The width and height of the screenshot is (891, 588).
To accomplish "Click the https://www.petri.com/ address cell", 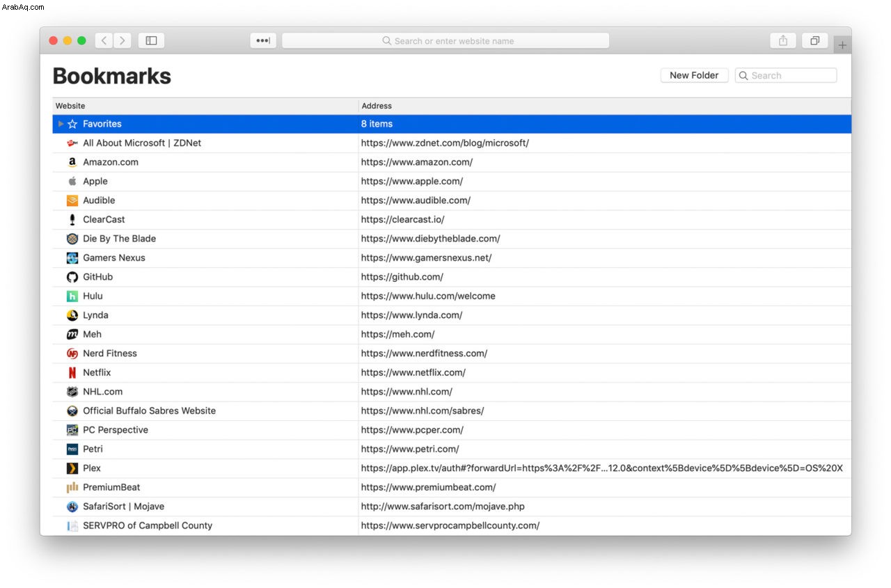I will point(410,450).
